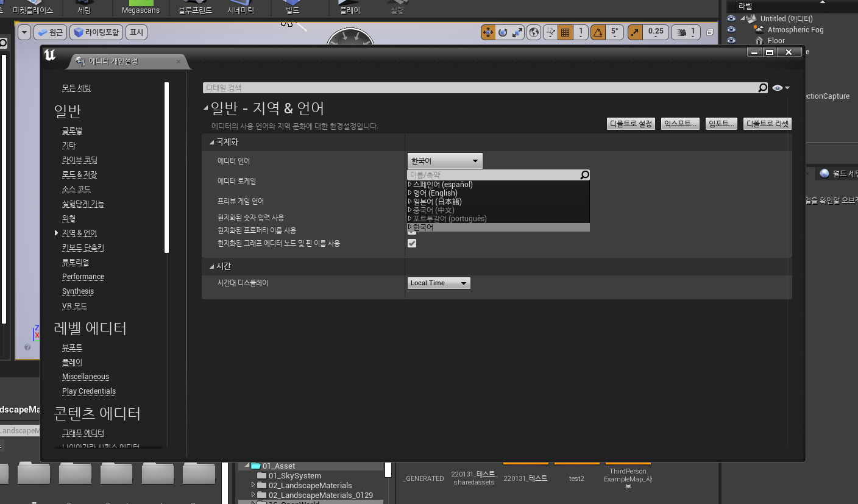858x504 pixels.
Task: Click the Unreal Engine logo icon
Action: pos(50,55)
